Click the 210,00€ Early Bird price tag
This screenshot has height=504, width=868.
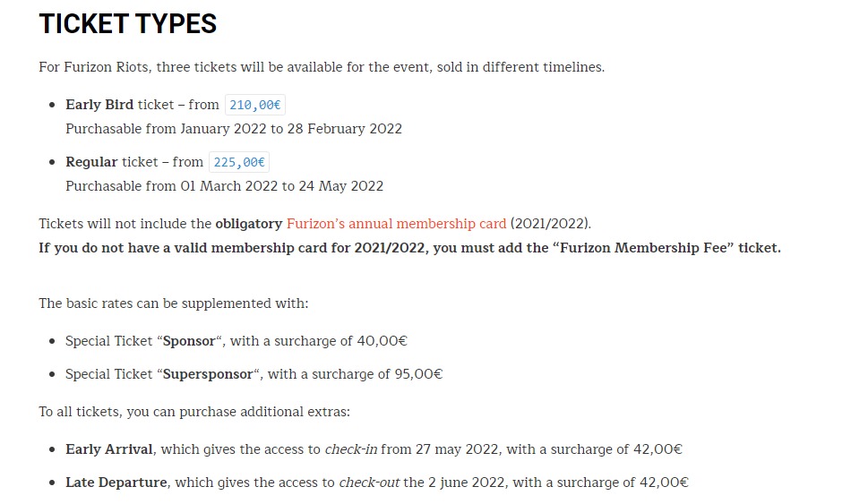point(255,105)
